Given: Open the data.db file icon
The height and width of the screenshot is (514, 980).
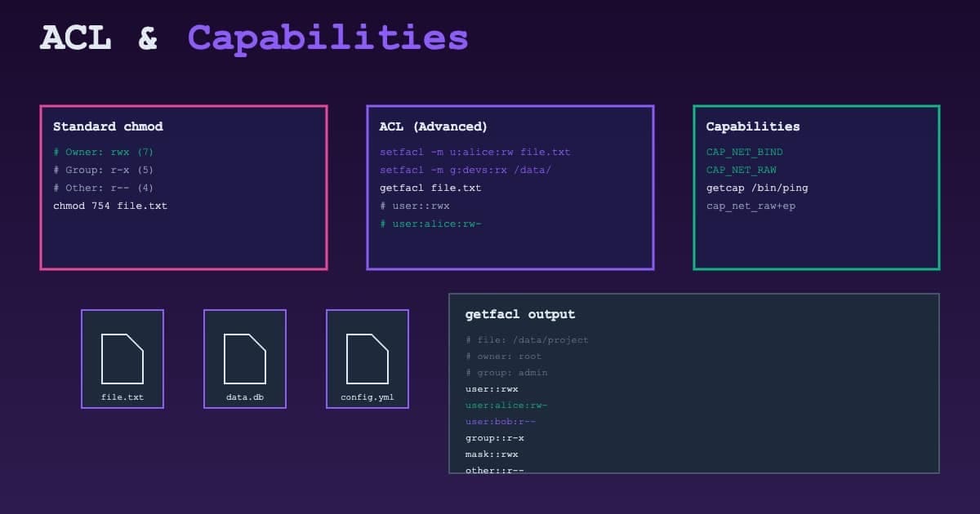Looking at the screenshot, I should 245,359.
